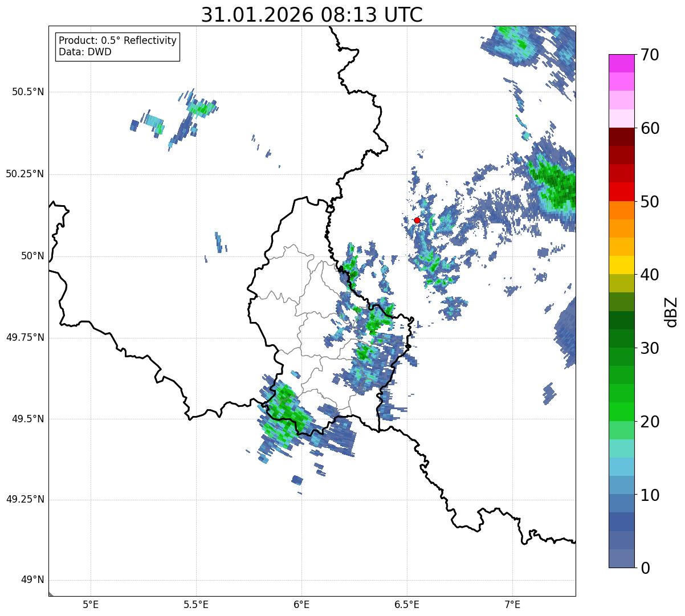Pick the dark maroon swatch below 60
The height and width of the screenshot is (616, 685).
pyautogui.click(x=622, y=137)
